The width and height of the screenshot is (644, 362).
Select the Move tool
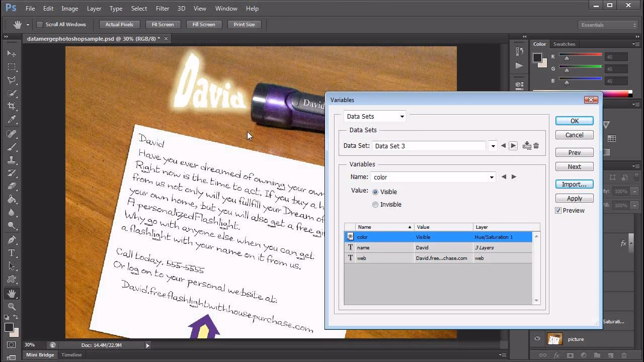pyautogui.click(x=12, y=53)
